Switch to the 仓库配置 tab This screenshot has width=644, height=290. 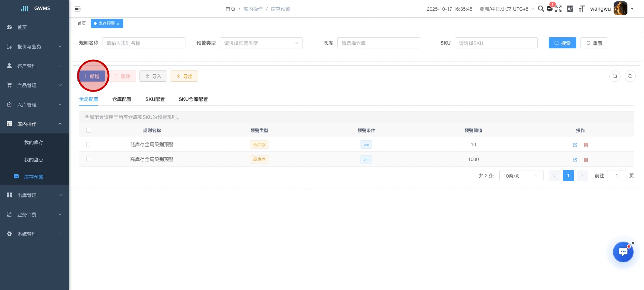[x=122, y=99]
